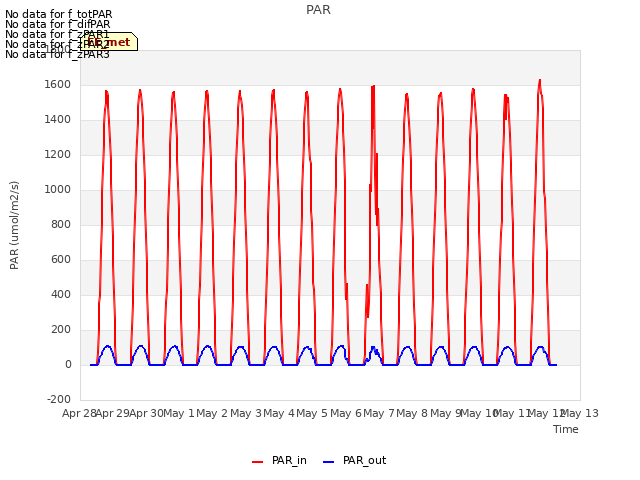Click the May 9 x-axis date label
The width and height of the screenshot is (640, 480).
(x=446, y=413)
